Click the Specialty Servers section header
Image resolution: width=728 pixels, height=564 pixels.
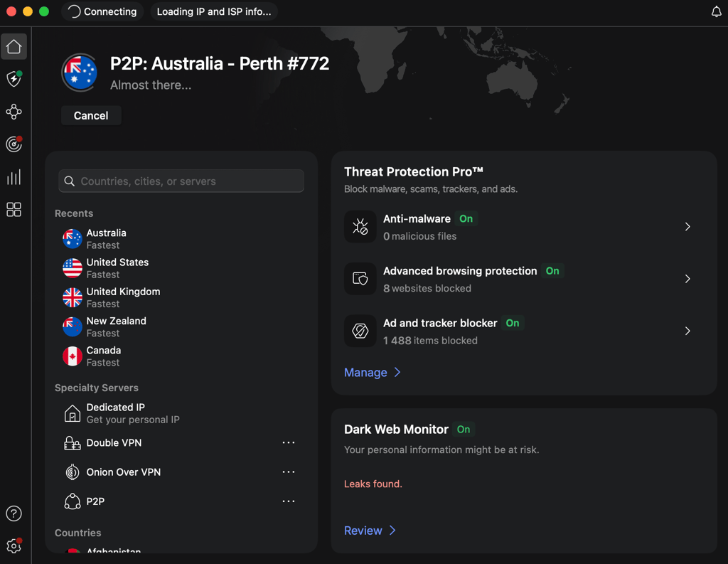97,388
